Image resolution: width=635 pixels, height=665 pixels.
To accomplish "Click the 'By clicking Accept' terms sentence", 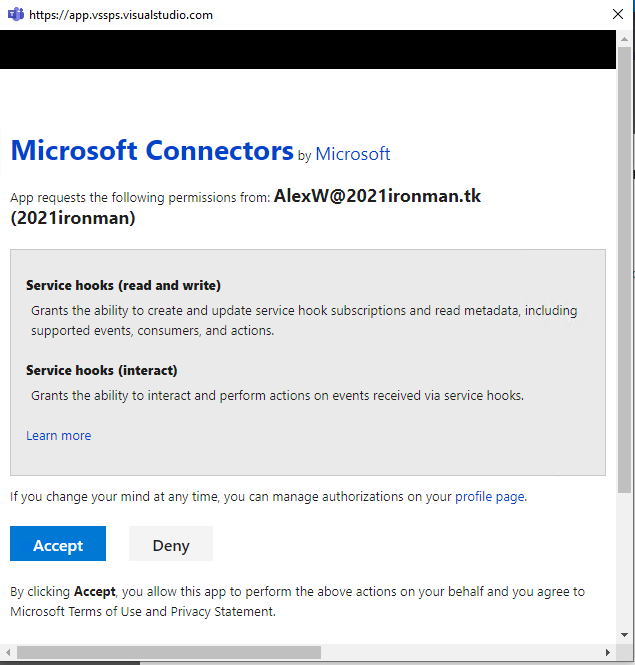I will pos(297,601).
